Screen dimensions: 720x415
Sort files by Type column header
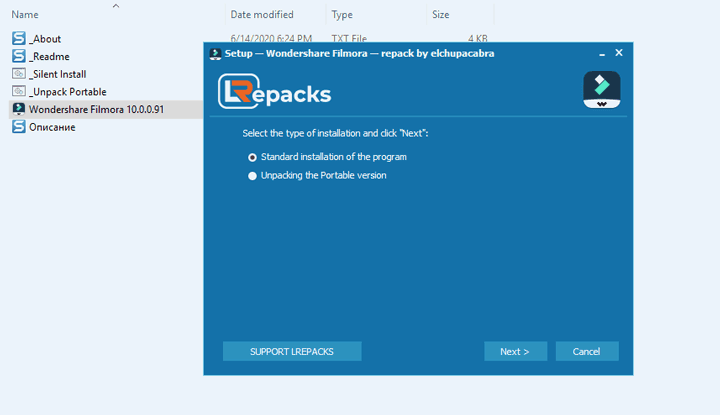coord(342,15)
